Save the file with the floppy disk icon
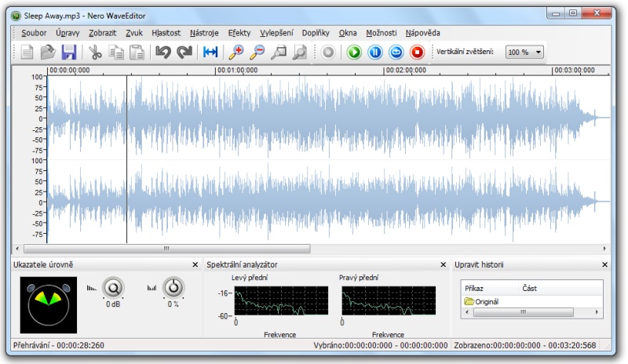The width and height of the screenshot is (628, 364). pyautogui.click(x=69, y=52)
